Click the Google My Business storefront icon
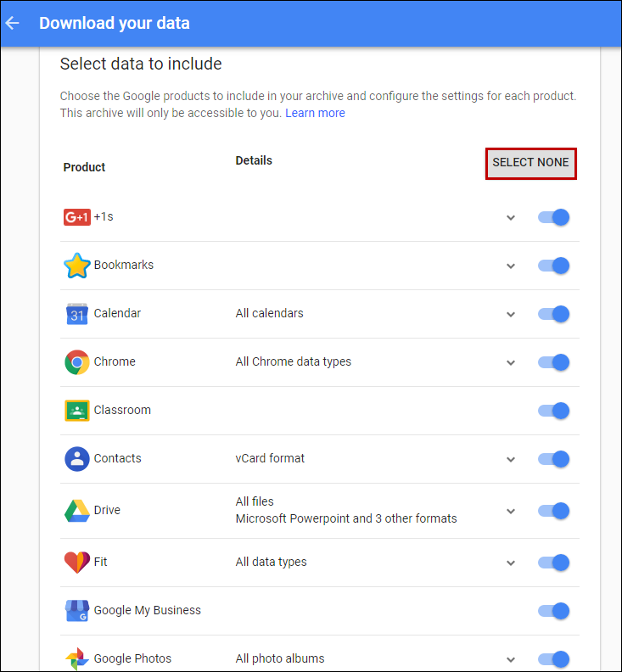This screenshot has width=622, height=672. [x=76, y=611]
